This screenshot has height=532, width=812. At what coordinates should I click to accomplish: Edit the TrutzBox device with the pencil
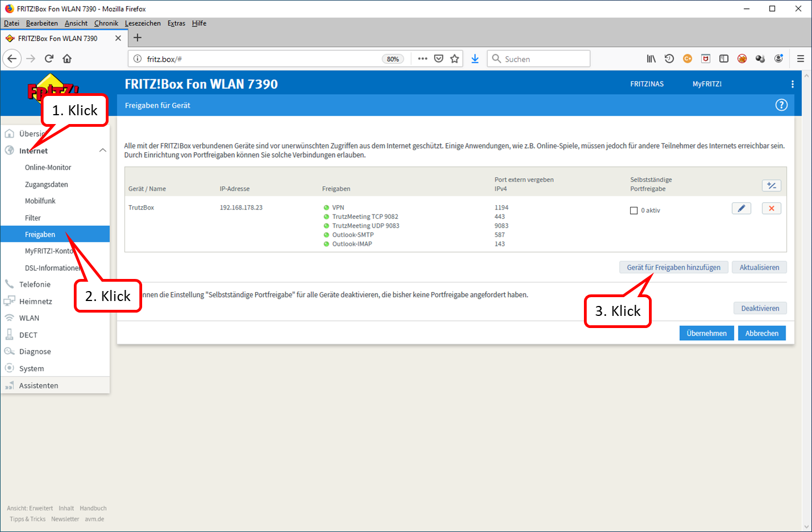[741, 208]
